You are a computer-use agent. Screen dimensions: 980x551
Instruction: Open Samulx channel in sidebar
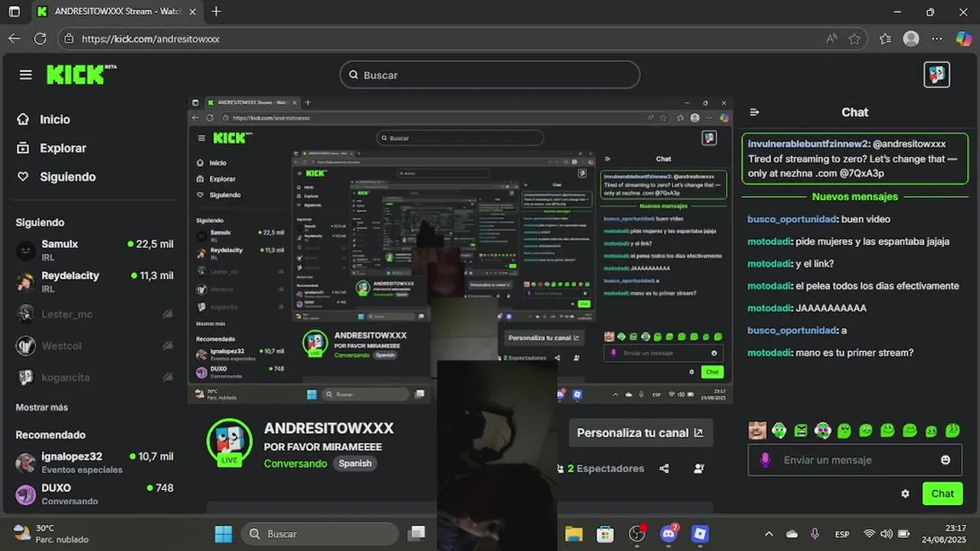tap(95, 249)
